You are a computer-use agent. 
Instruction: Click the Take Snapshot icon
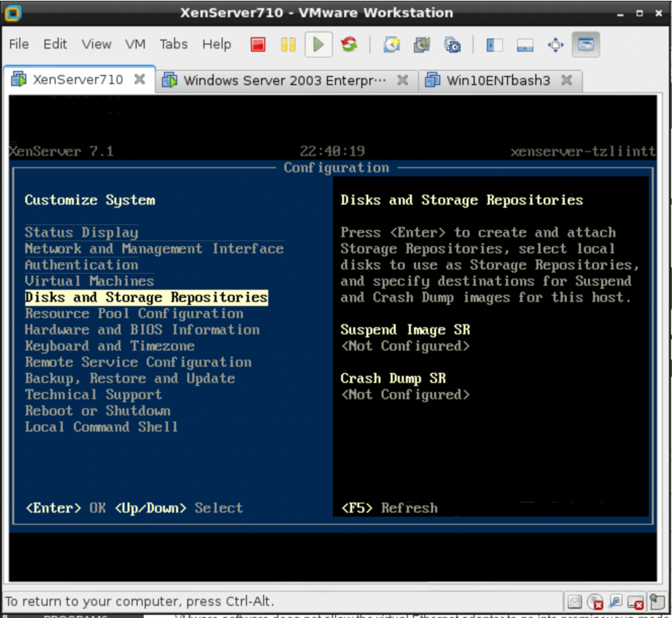pyautogui.click(x=391, y=45)
